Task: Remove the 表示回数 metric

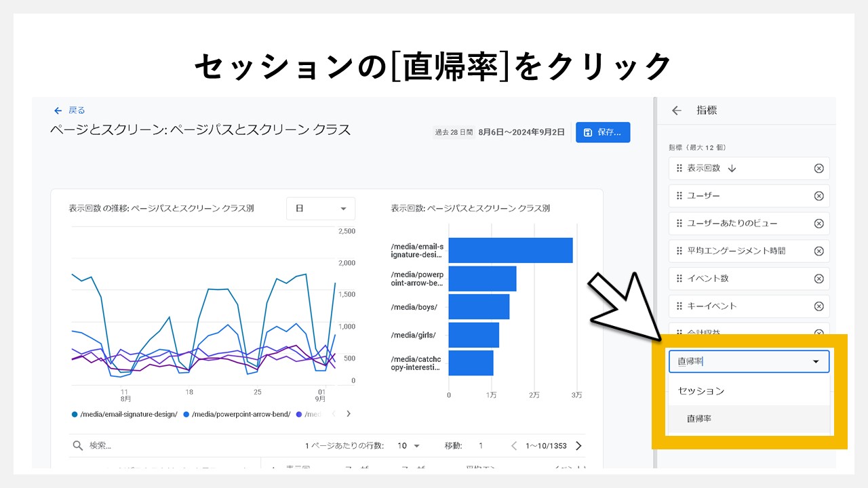Action: tap(819, 168)
